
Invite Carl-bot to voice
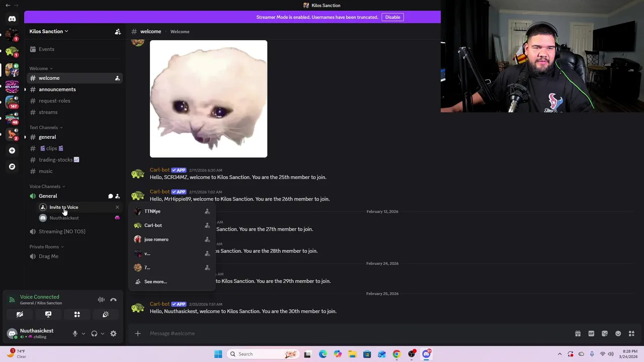(207, 225)
